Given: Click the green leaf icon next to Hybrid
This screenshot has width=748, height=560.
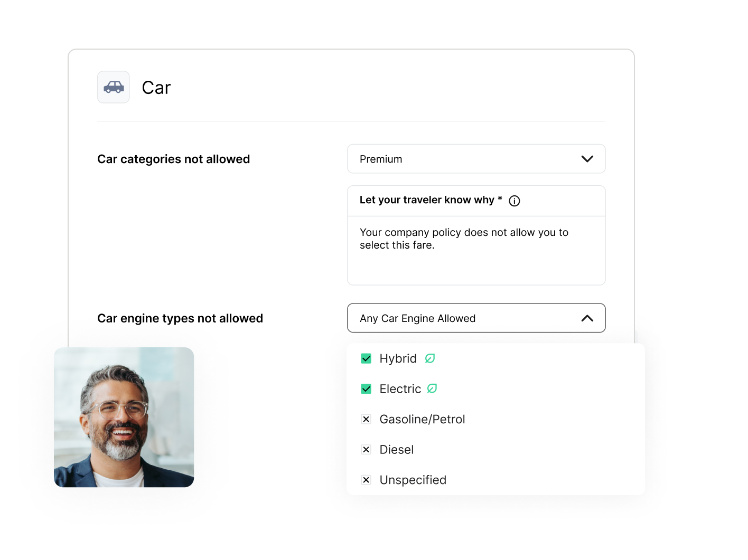Looking at the screenshot, I should point(430,358).
